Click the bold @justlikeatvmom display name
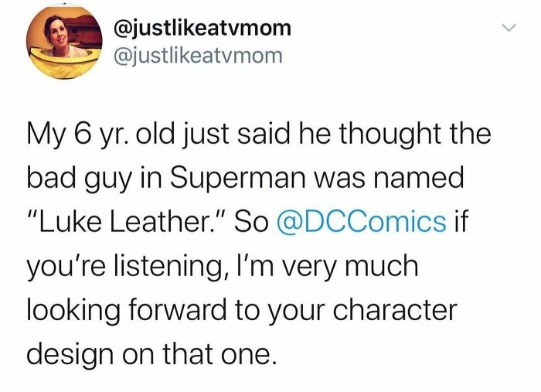The image size is (541, 392). click(x=202, y=29)
